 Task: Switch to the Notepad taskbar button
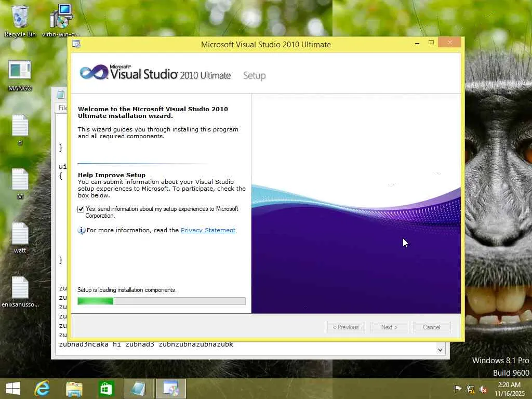138,389
